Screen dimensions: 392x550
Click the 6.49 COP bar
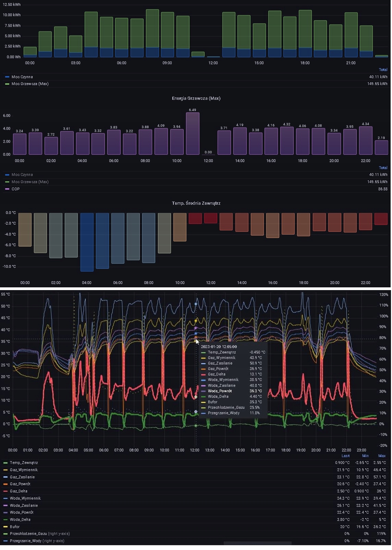193,134
